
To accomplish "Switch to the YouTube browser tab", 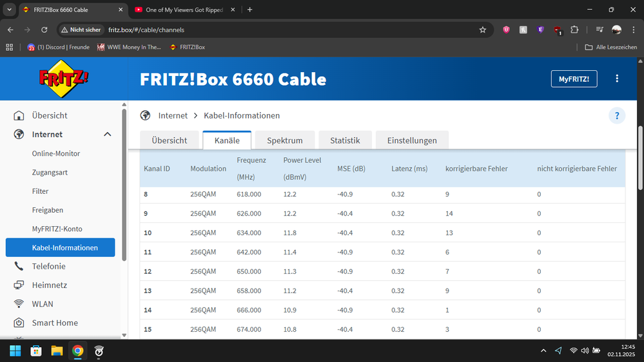I will coord(184,10).
